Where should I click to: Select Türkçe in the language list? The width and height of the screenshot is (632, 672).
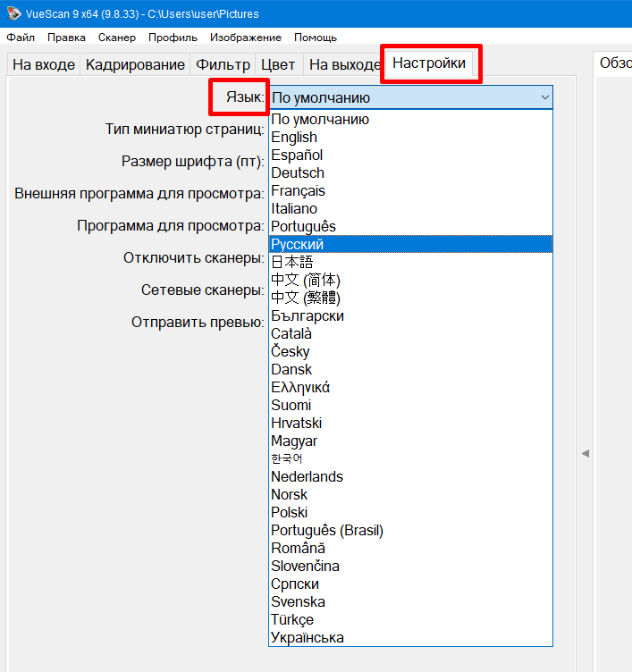pos(410,619)
